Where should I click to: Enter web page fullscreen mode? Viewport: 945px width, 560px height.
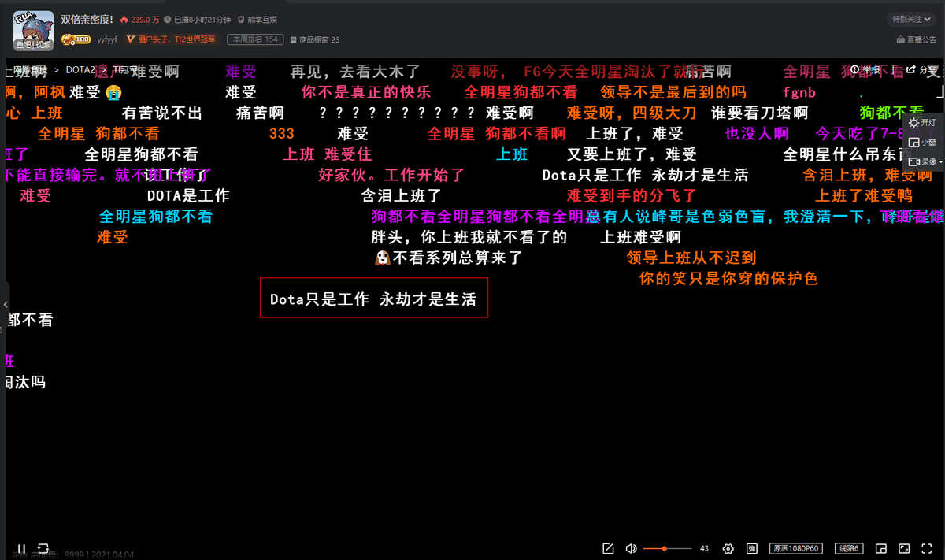tap(904, 548)
